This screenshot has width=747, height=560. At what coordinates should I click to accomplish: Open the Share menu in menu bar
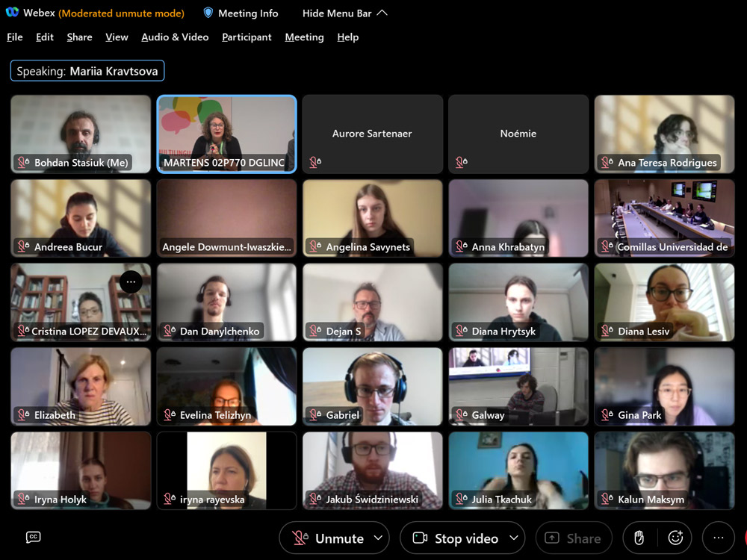point(79,37)
